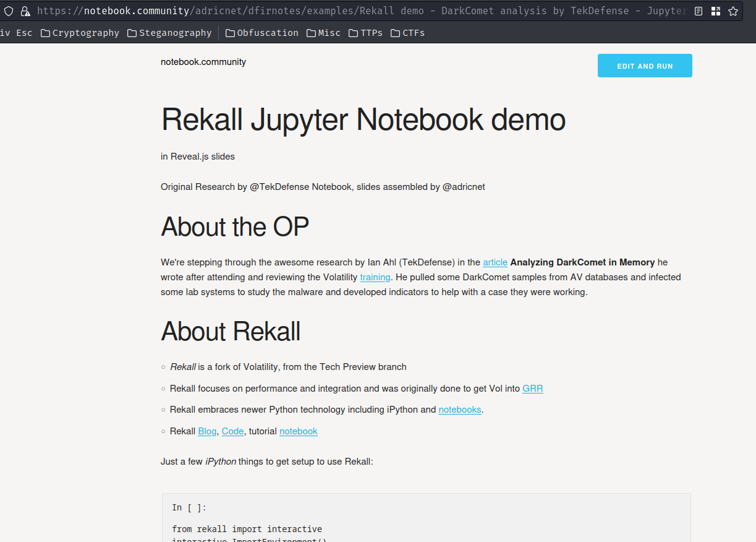
Task: Click the 'About the OP' heading
Action: point(235,227)
